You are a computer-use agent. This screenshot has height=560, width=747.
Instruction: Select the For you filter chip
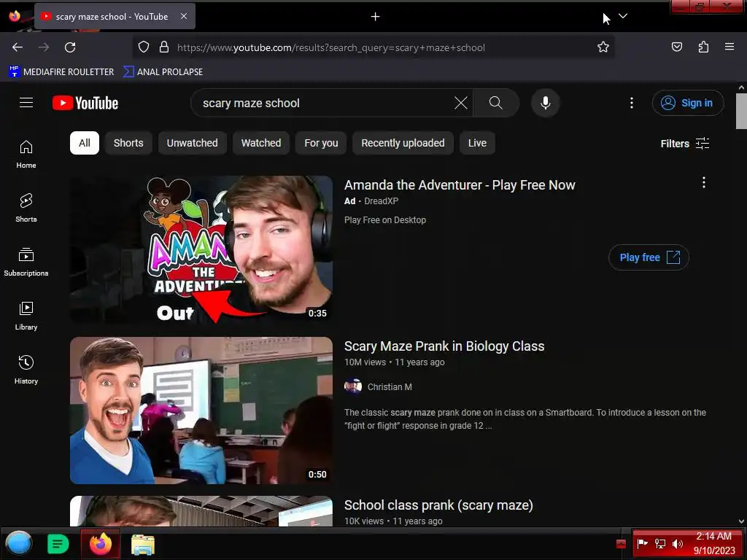point(321,143)
